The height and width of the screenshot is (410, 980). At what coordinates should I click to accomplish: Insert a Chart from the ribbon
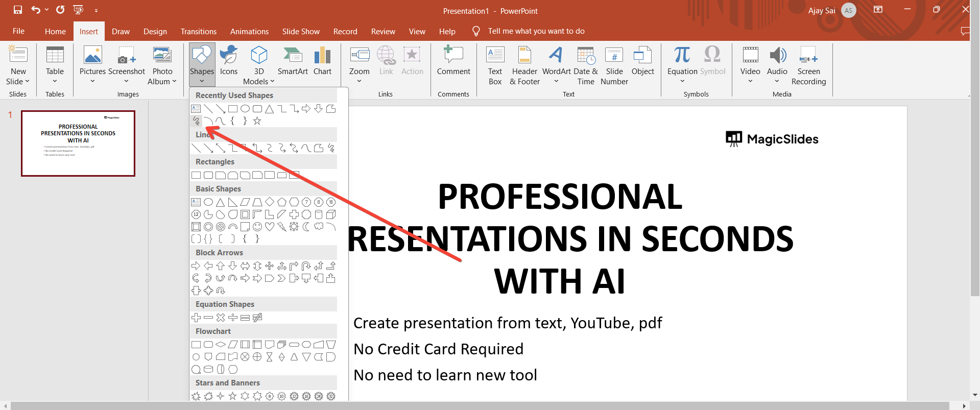click(322, 61)
